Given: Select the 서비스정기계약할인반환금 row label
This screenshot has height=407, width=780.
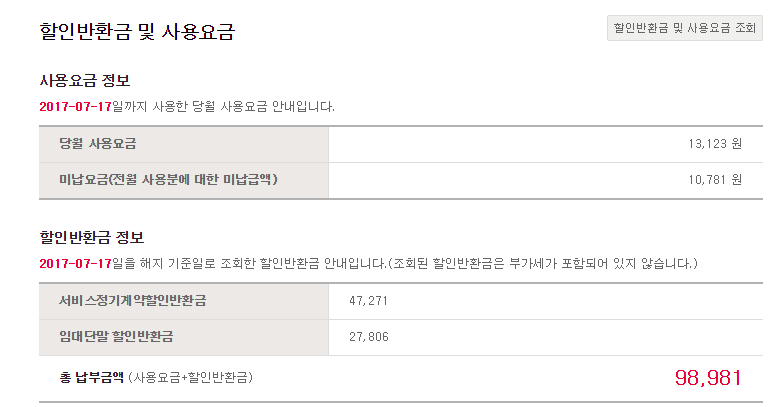Looking at the screenshot, I should pyautogui.click(x=139, y=300).
